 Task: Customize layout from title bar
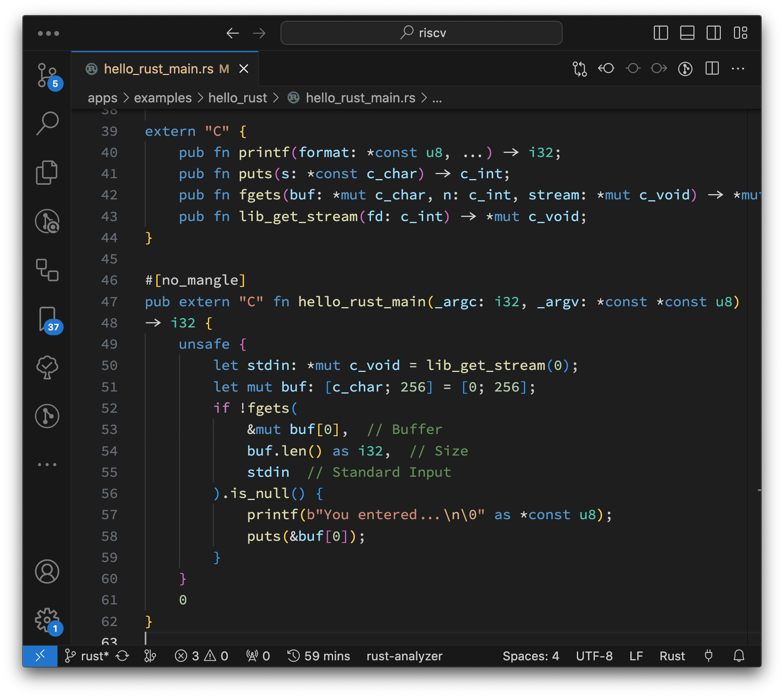click(740, 33)
